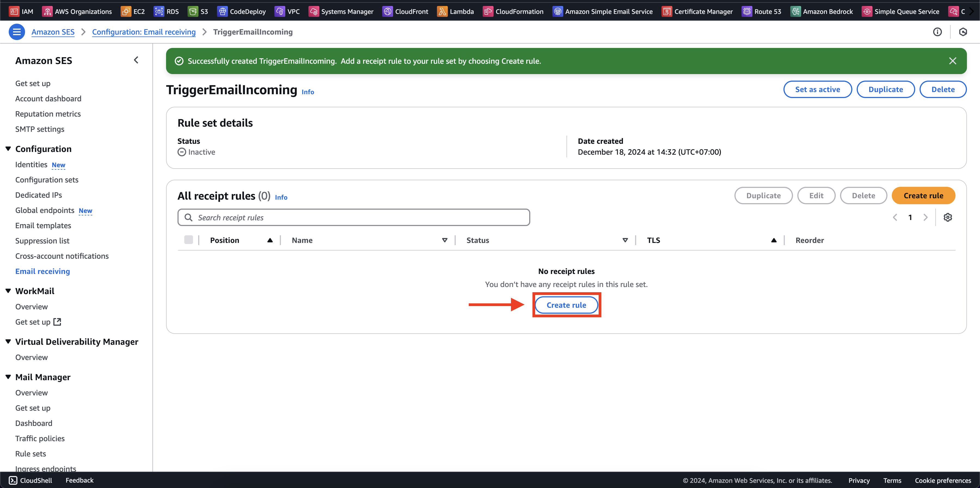Click the orange Create rule button

(x=923, y=195)
